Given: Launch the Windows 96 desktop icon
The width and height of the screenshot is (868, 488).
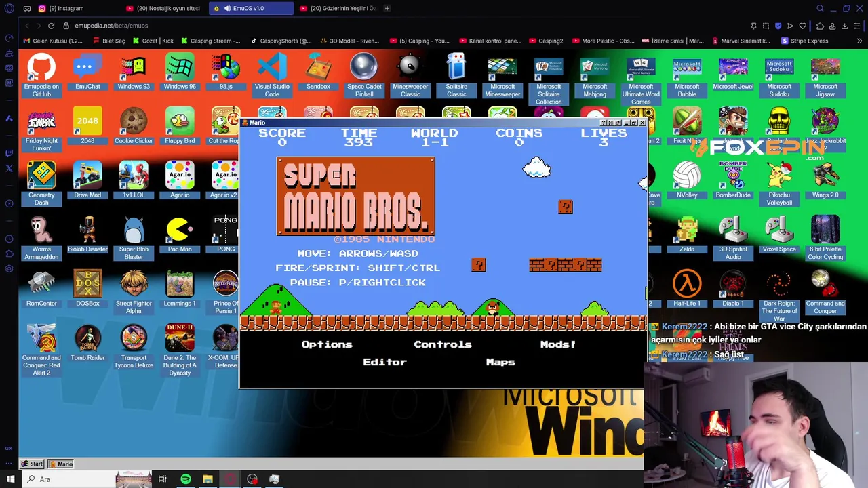Looking at the screenshot, I should coord(180,72).
